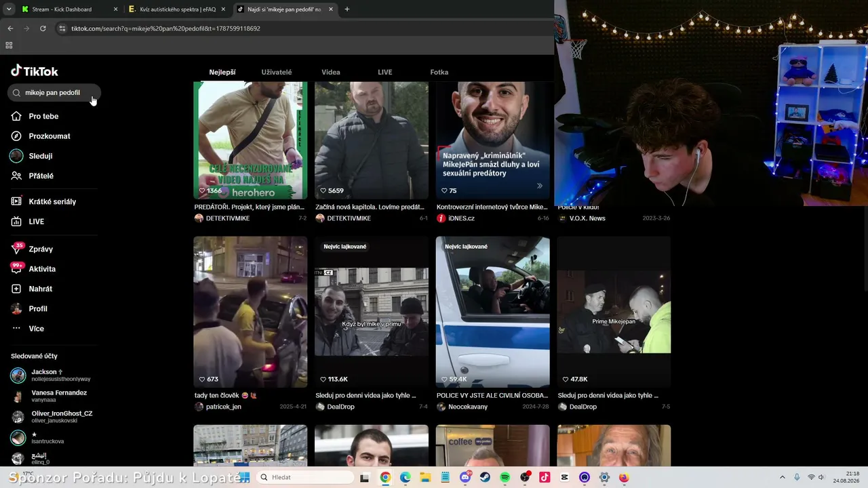Open Steam from the taskbar
Image resolution: width=868 pixels, height=488 pixels.
point(485,477)
